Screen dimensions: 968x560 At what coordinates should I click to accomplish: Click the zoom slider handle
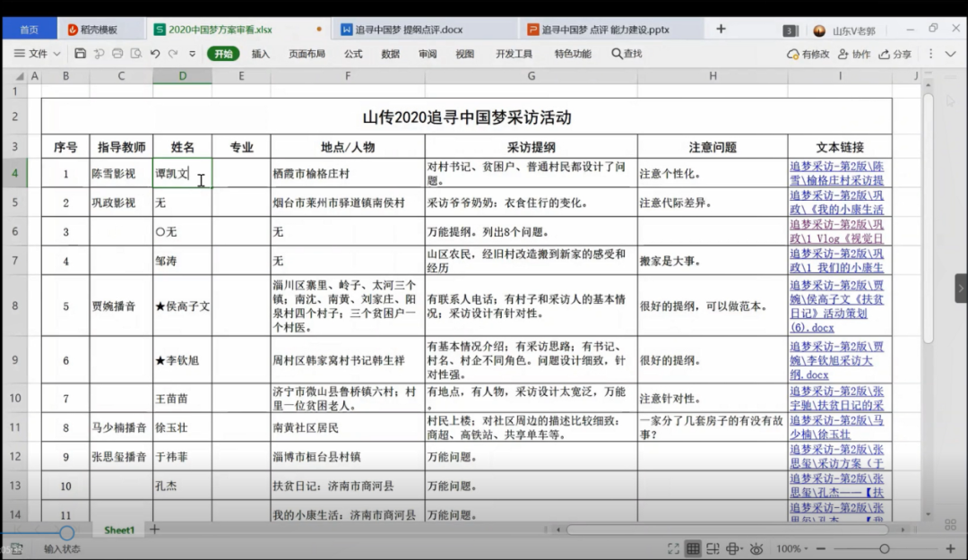884,548
